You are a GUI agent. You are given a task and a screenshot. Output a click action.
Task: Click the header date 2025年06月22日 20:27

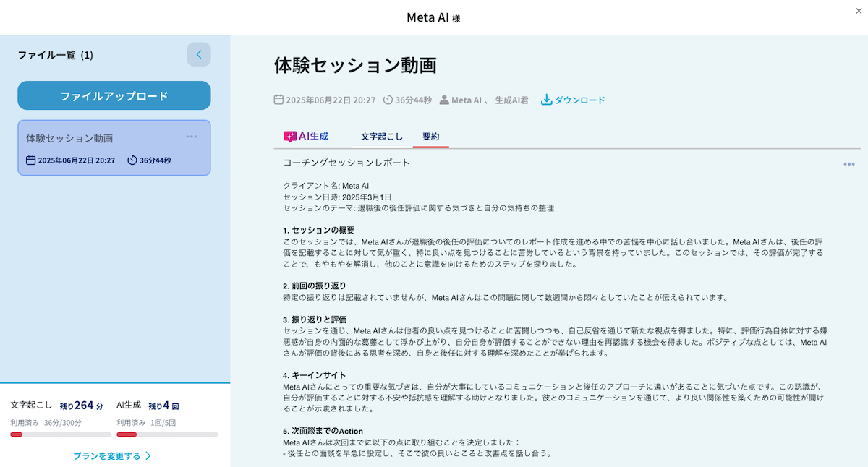[331, 100]
